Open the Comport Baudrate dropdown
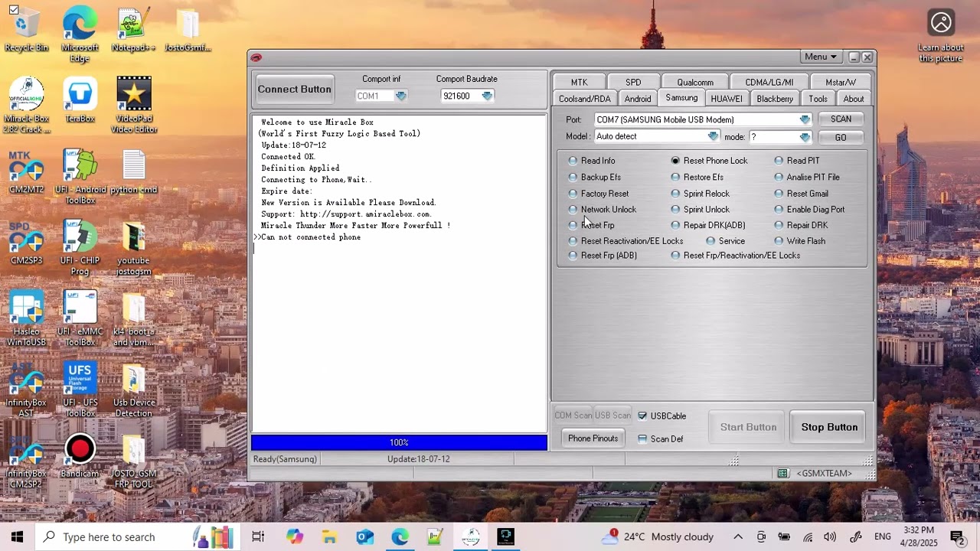Viewport: 980px width, 551px height. 487,96
